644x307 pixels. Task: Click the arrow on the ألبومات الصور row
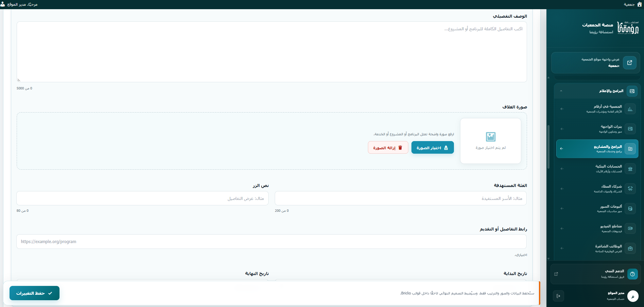[562, 209]
